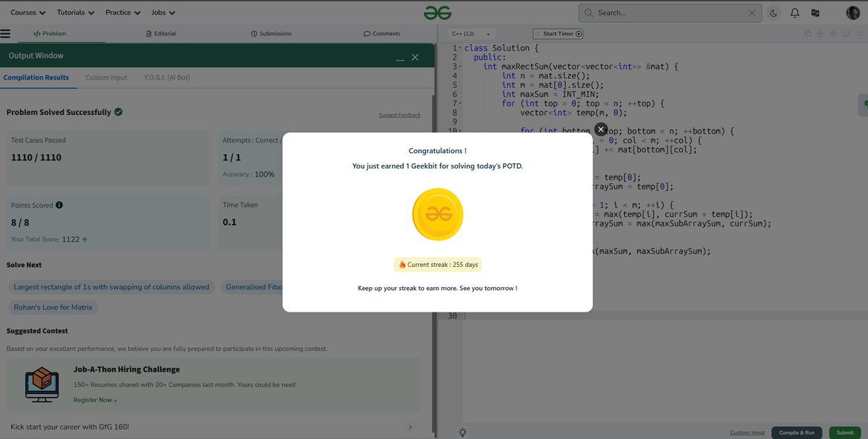Open the Generalised Fibonacci problem chip
The width and height of the screenshot is (868, 439).
(252, 287)
